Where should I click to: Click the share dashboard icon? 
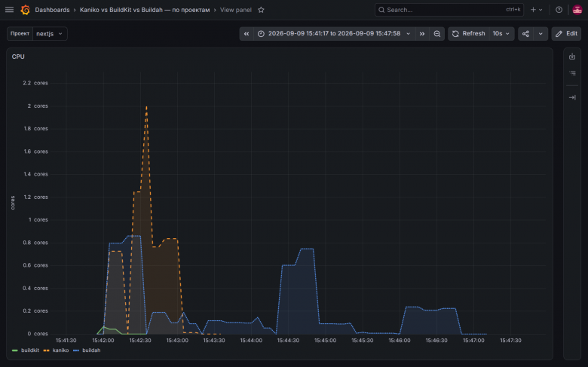(x=525, y=34)
